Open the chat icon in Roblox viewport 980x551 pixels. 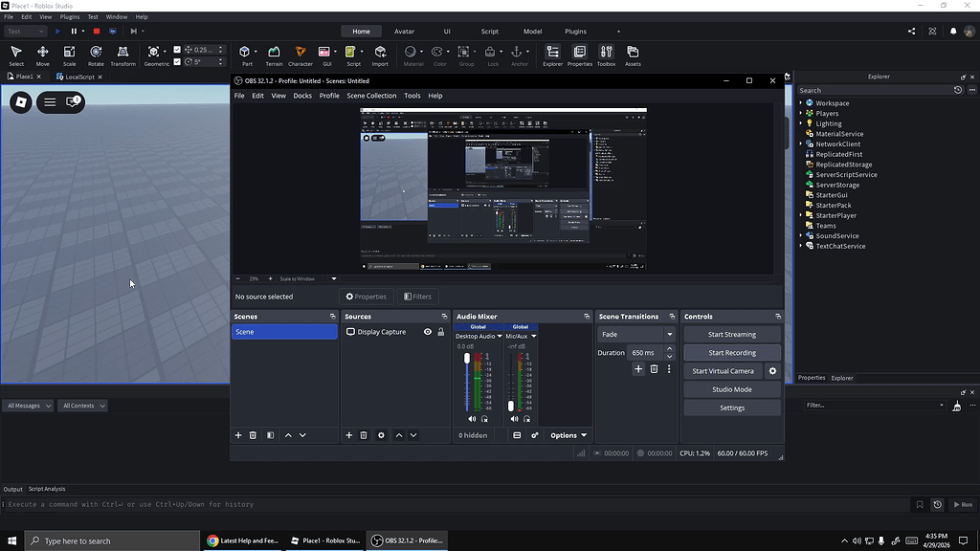[x=73, y=101]
